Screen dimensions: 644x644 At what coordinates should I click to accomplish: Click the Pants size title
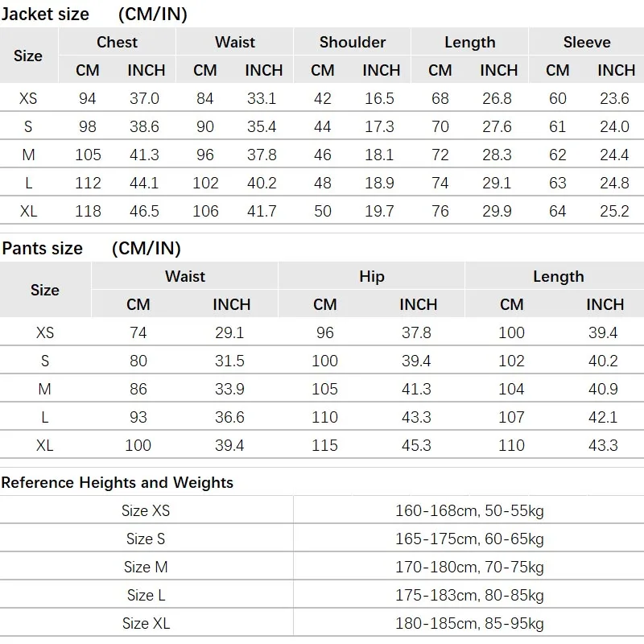43,248
